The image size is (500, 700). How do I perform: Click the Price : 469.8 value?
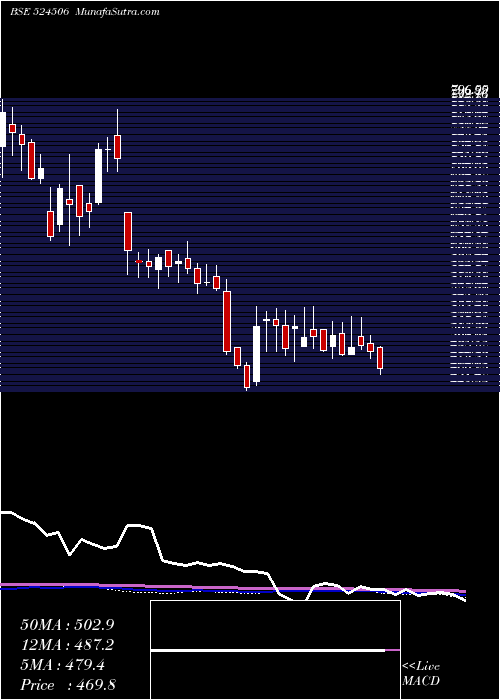[68, 685]
